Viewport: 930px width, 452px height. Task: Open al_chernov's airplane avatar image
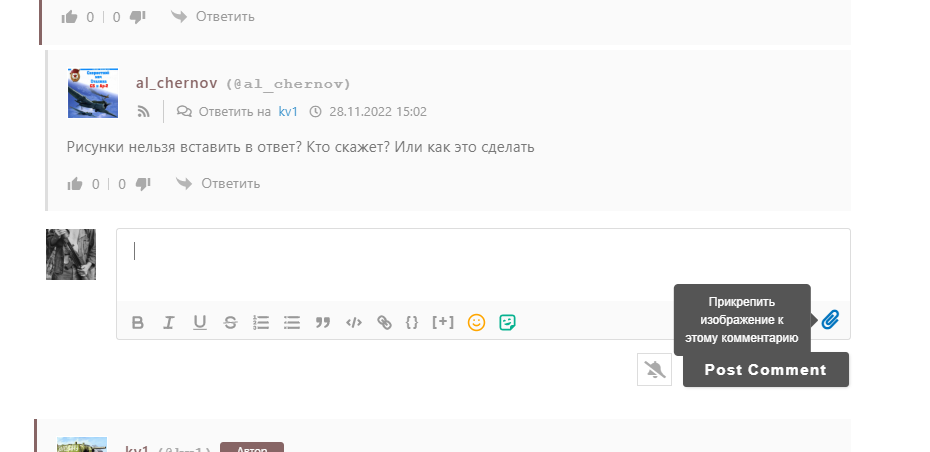(93, 93)
